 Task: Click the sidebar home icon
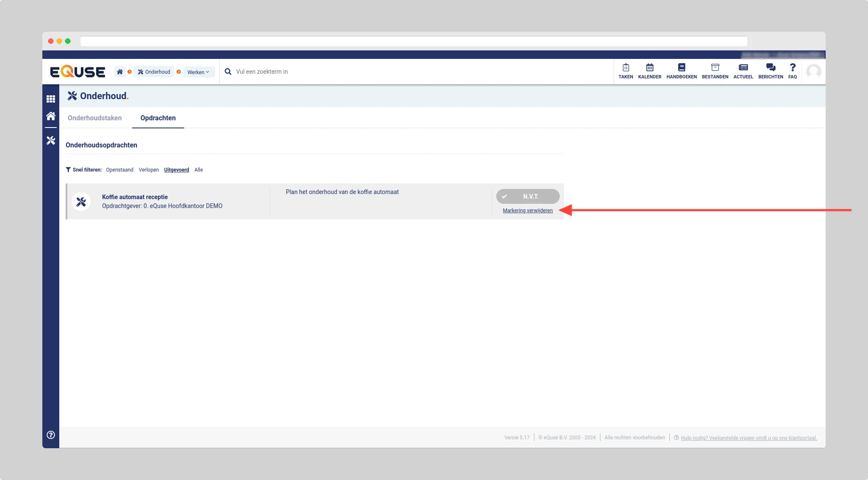(51, 116)
